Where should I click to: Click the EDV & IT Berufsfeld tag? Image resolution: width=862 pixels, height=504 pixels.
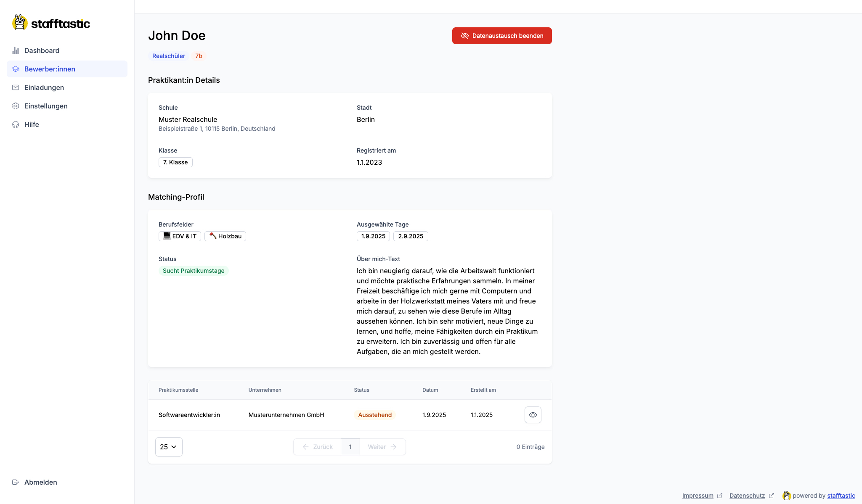(x=180, y=236)
